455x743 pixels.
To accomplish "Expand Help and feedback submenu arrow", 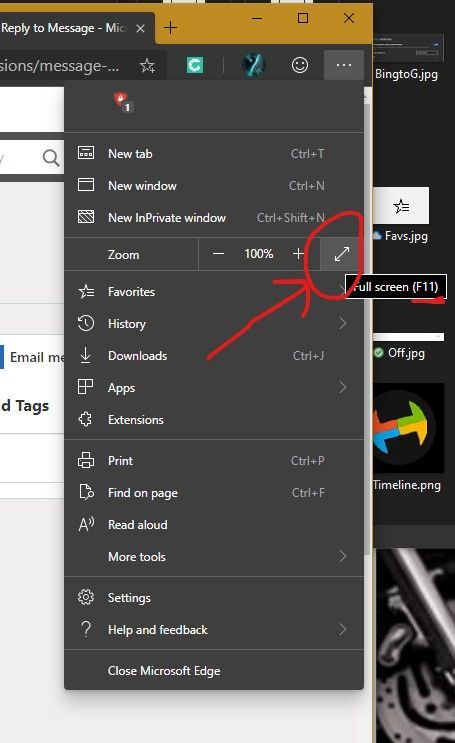I will click(343, 629).
